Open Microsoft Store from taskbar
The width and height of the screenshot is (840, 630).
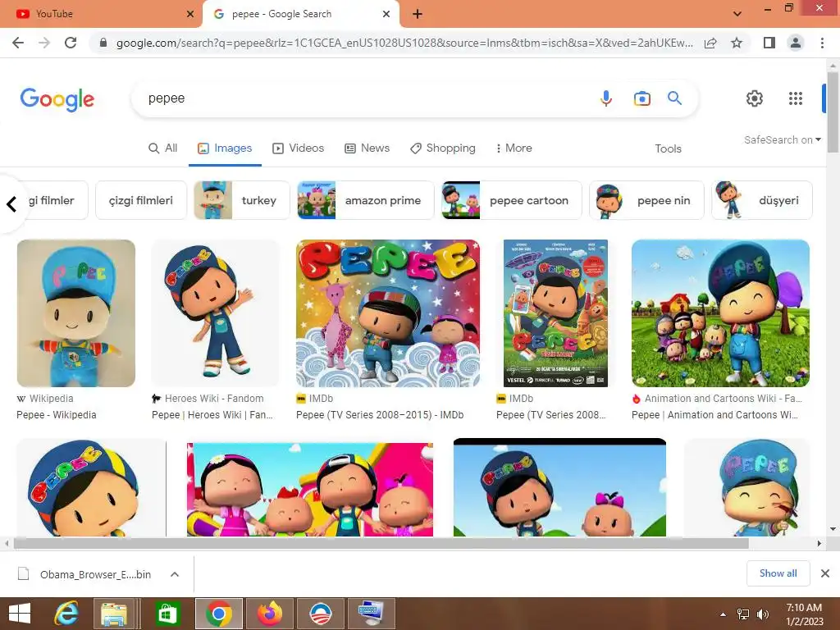[x=167, y=614]
